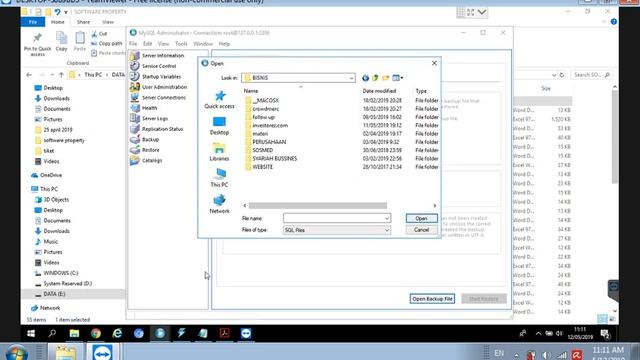Screen dimensions: 640x360
Task: Select OneDrive in Explorer navigation pane
Action: pos(51,175)
